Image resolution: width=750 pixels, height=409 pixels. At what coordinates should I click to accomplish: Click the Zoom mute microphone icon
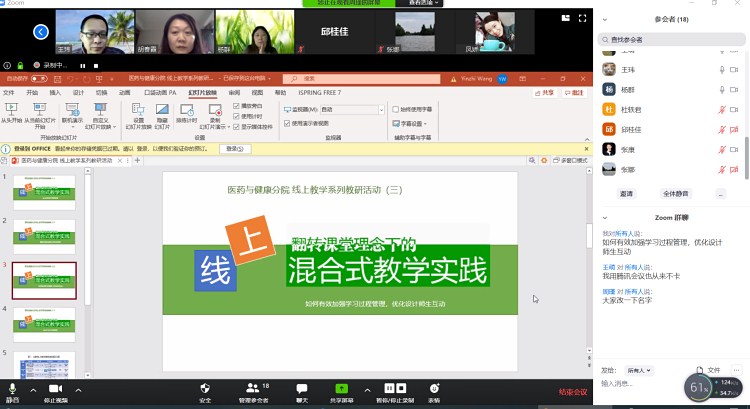pos(12,388)
